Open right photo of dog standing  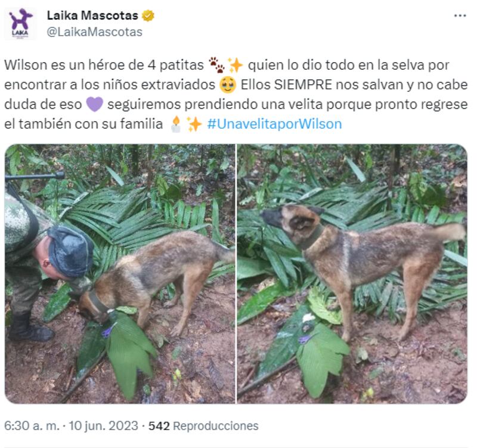tap(352, 274)
